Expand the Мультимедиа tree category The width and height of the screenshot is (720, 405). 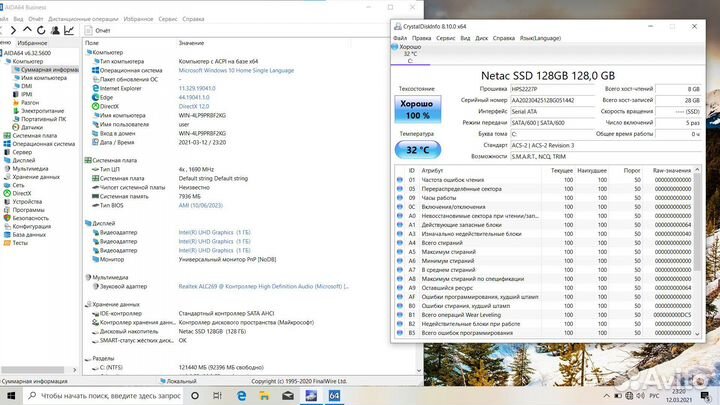tap(26, 169)
